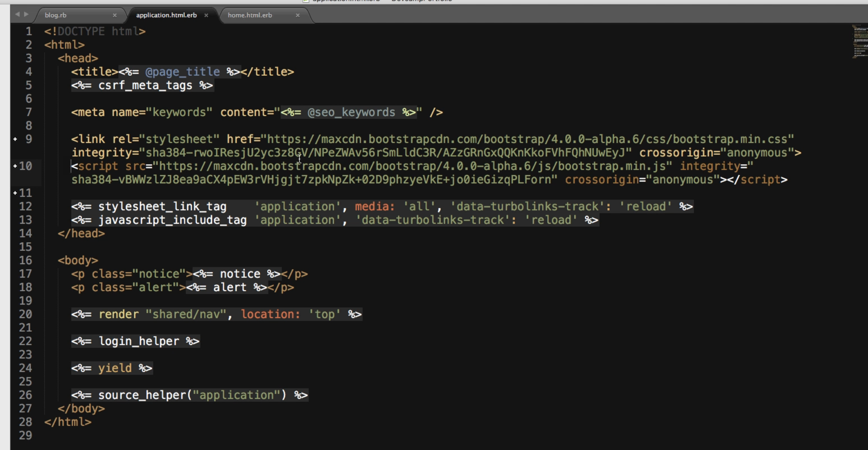868x450 pixels.
Task: Click login_helper on line 22
Action: pyautogui.click(x=139, y=341)
